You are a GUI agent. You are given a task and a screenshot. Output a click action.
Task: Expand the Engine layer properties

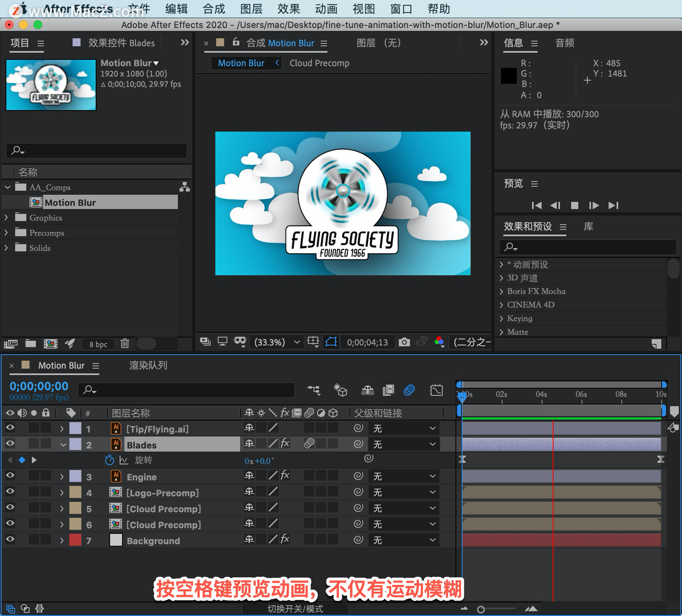[x=62, y=476]
